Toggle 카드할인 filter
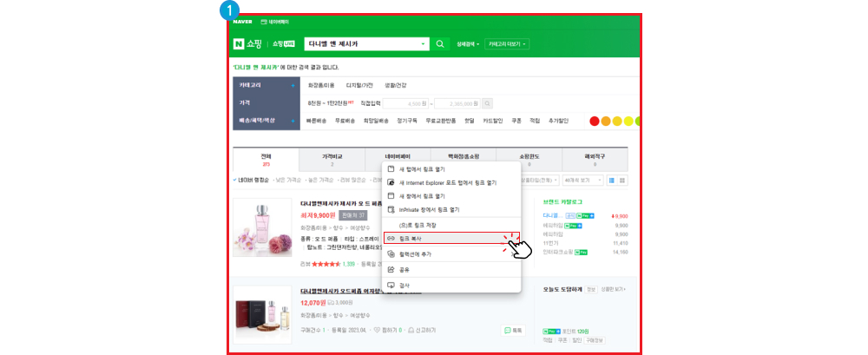 coord(493,121)
